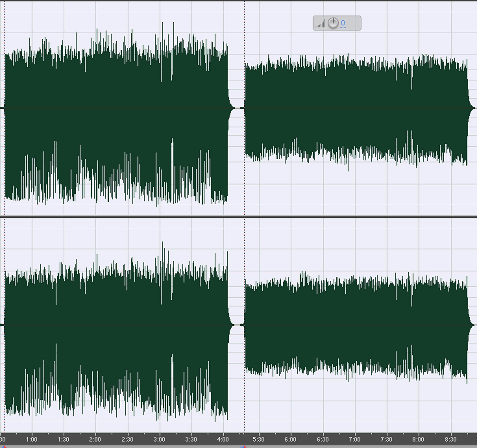Click the 7:00 label on the time ruler
This screenshot has width=477, height=448.
point(355,439)
